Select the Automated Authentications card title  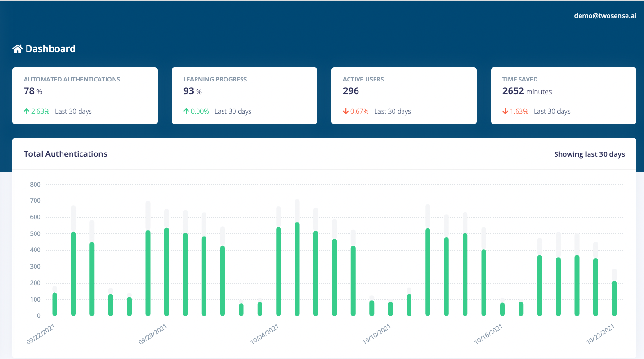72,79
